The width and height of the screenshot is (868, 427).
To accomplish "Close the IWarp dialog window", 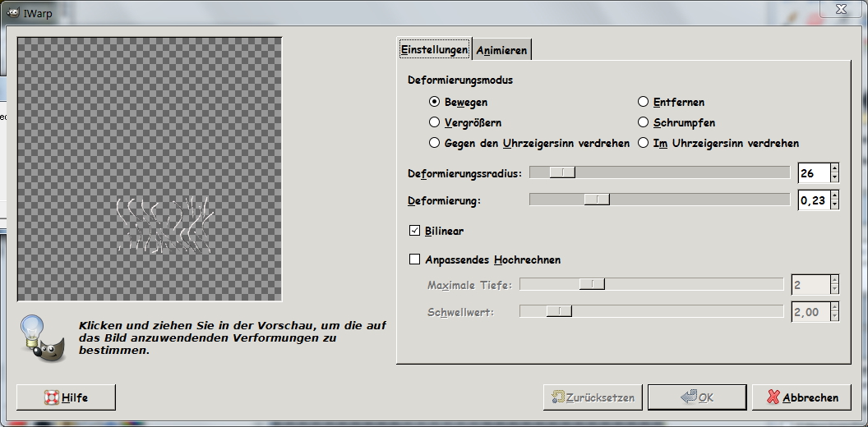I will click(841, 9).
